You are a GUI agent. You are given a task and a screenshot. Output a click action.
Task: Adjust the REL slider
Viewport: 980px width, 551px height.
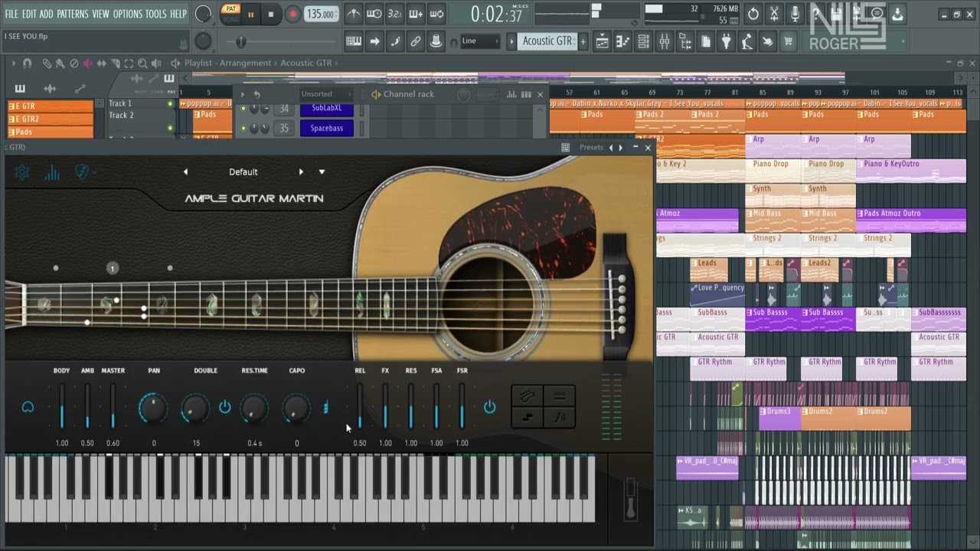click(x=360, y=406)
